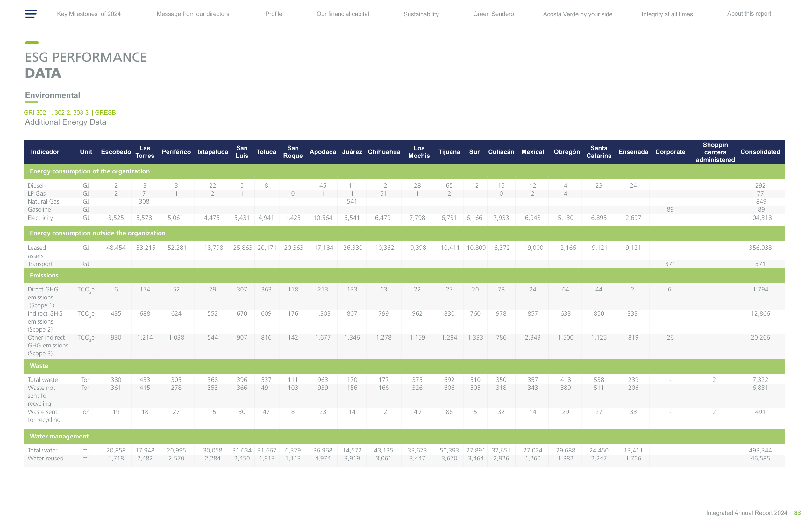Select Energy consumption of the organization band
The height and width of the screenshot is (525, 812).
tap(404, 171)
